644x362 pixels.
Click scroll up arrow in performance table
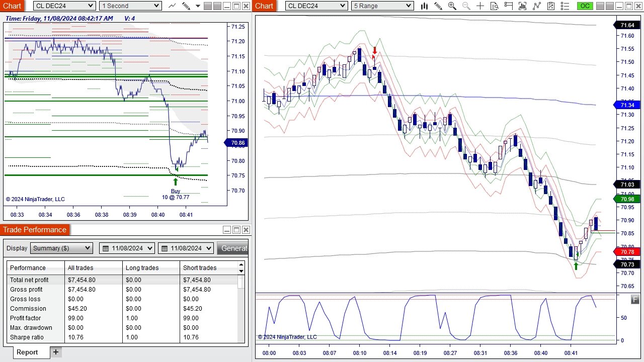tap(241, 264)
